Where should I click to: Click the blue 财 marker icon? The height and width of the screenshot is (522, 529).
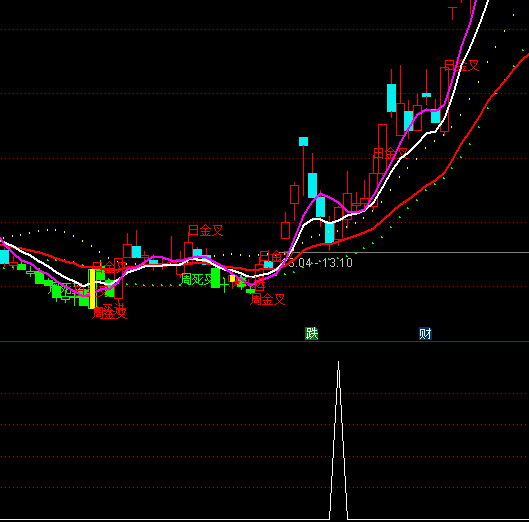coord(425,333)
